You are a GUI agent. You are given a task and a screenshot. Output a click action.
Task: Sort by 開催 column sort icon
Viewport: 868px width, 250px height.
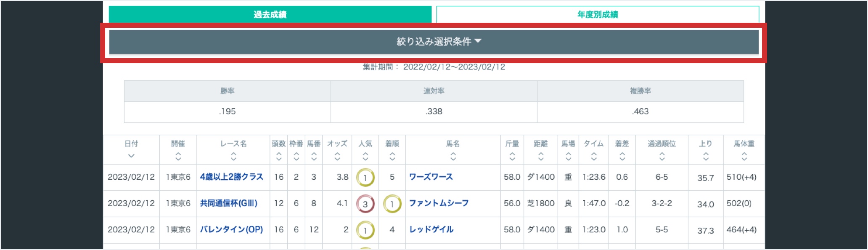coord(178,157)
